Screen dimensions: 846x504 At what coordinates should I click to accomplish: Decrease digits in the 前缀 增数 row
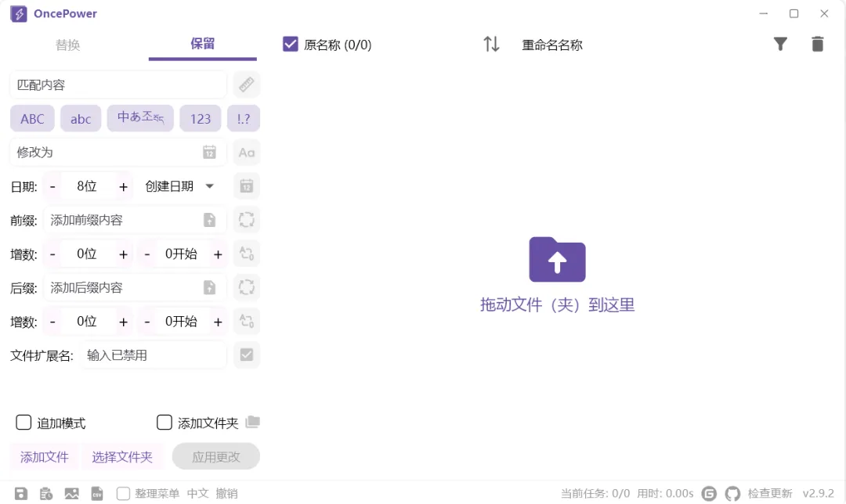click(x=52, y=254)
